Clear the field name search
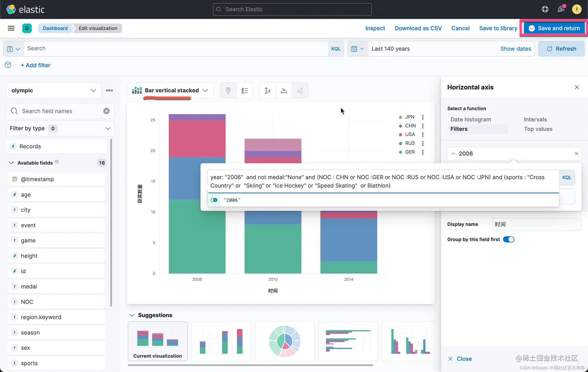Image resolution: width=588 pixels, height=372 pixels. [106, 111]
